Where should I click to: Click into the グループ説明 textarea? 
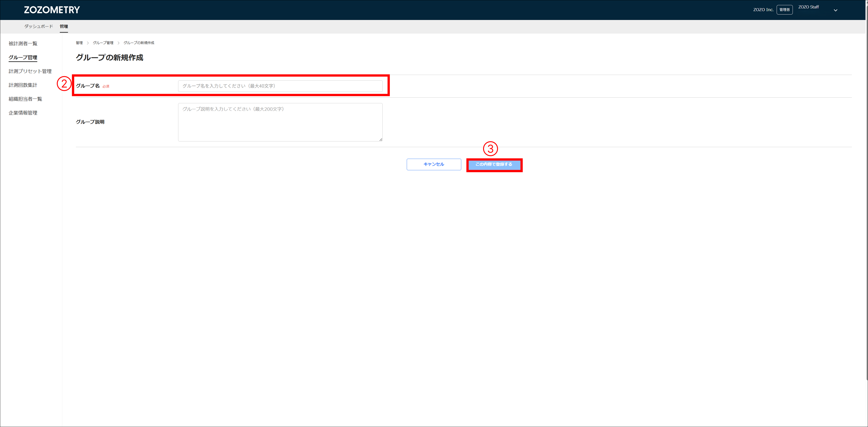(280, 122)
